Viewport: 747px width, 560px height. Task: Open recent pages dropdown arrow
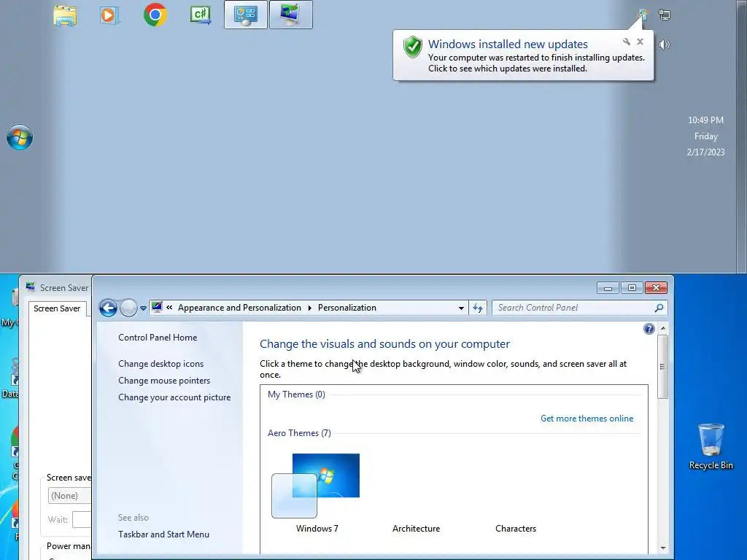point(144,308)
